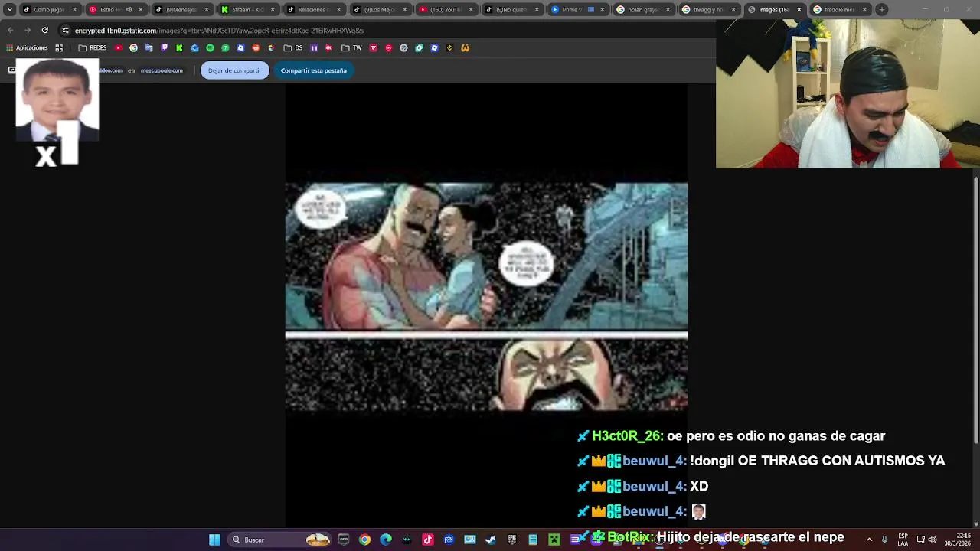Open the Twitch bookmark icon in bookmarks bar
Image resolution: width=980 pixels, height=551 pixels.
point(164,47)
